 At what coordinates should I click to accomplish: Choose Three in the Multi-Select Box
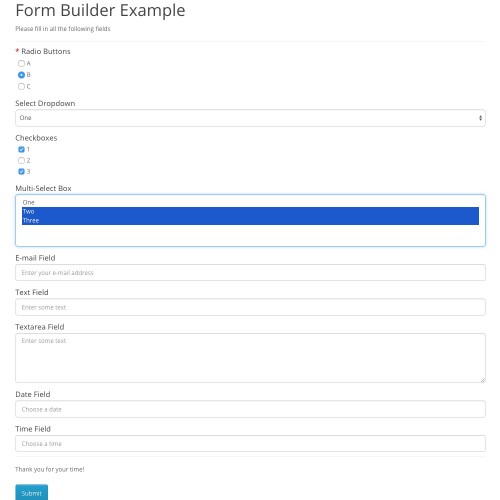click(250, 220)
